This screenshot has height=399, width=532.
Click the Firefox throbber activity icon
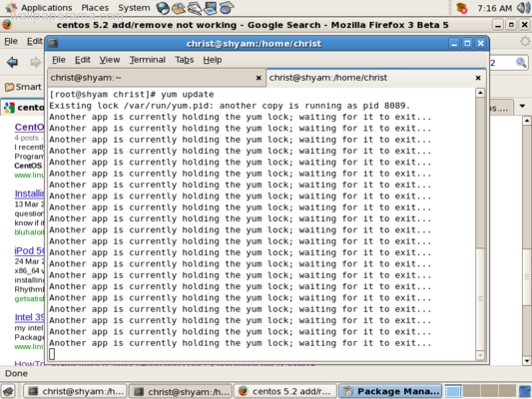click(525, 41)
